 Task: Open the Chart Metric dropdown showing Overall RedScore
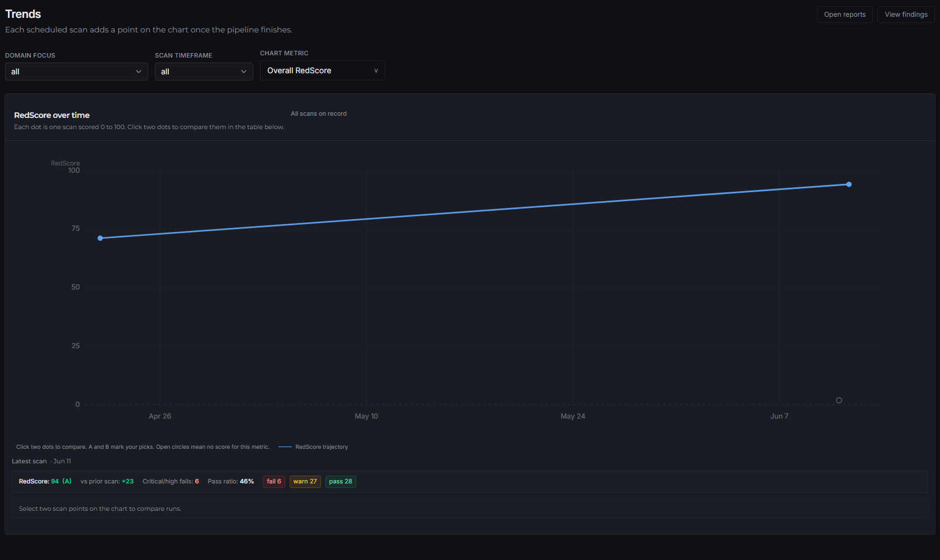click(323, 70)
